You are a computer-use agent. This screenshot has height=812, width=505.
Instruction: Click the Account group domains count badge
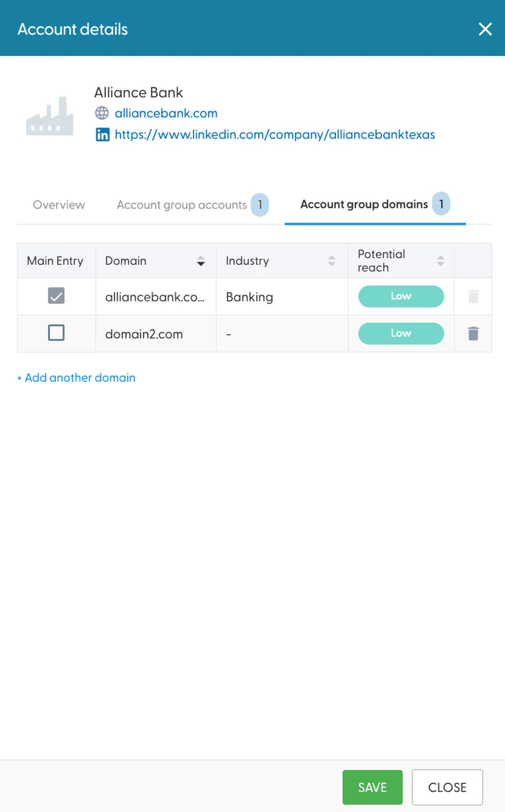point(440,204)
